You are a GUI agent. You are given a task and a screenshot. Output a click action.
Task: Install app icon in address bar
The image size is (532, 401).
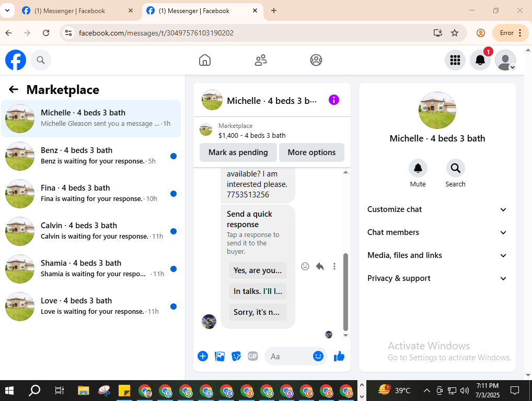(438, 33)
